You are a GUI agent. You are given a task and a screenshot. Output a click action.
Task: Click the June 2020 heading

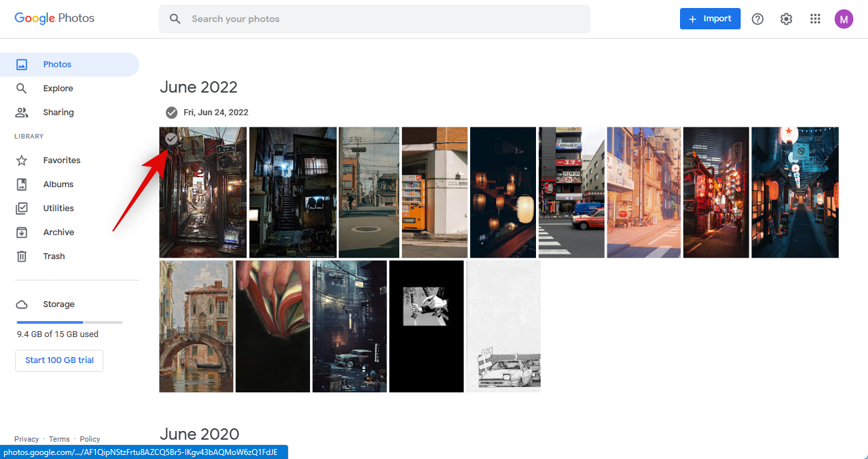coord(199,434)
